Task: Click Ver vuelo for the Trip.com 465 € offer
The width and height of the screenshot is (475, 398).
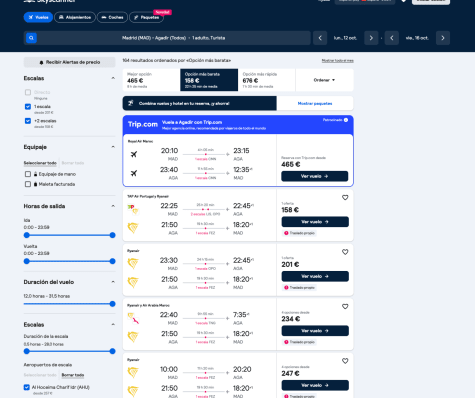Action: pyautogui.click(x=315, y=176)
